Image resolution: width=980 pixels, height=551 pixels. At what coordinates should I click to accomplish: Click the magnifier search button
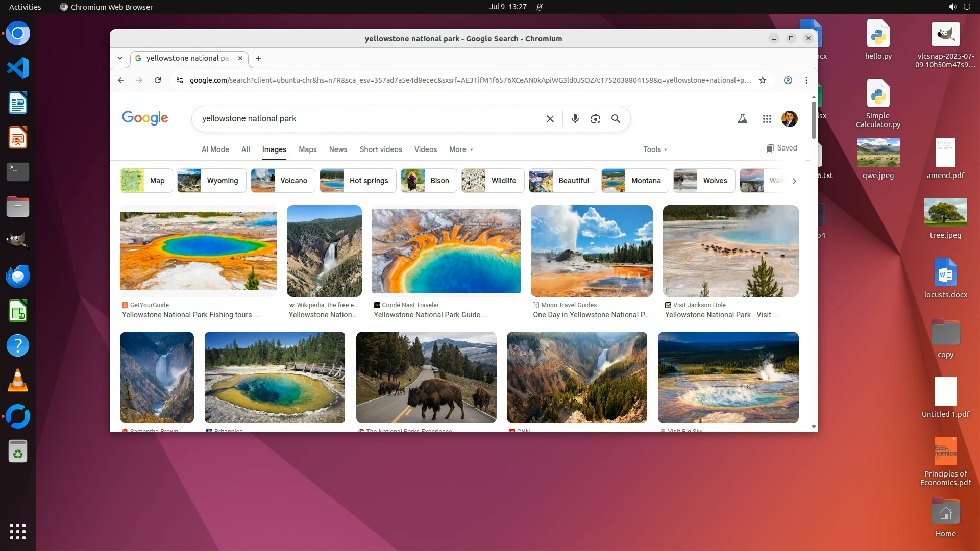616,119
